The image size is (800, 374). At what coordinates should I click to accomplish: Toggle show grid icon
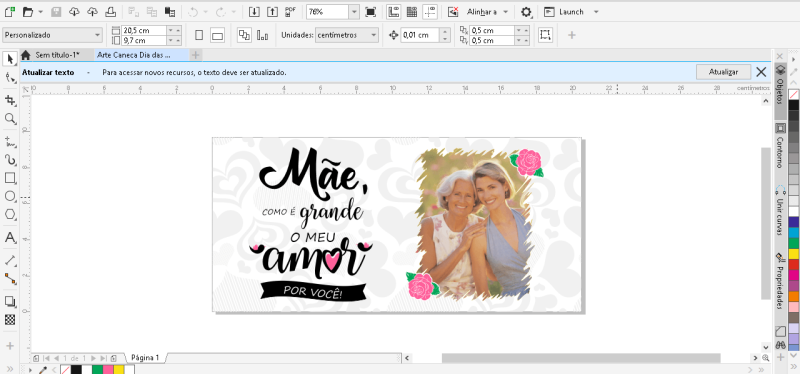[412, 11]
